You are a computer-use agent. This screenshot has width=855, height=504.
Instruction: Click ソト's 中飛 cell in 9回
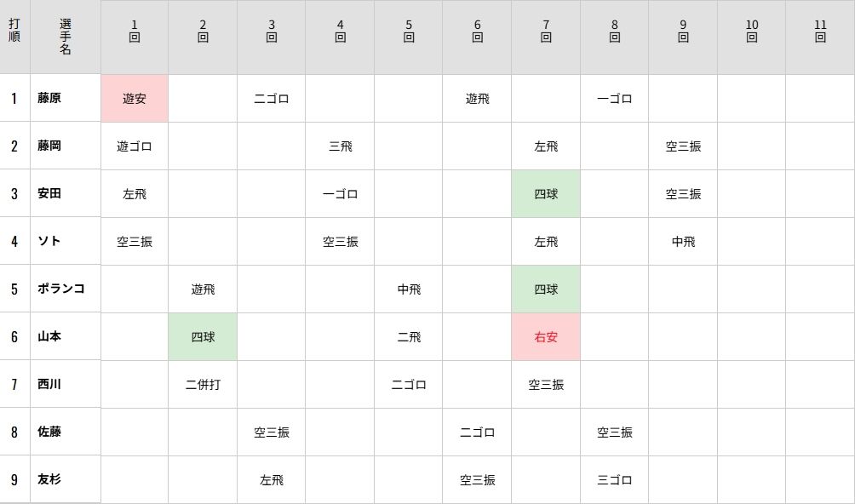point(683,241)
